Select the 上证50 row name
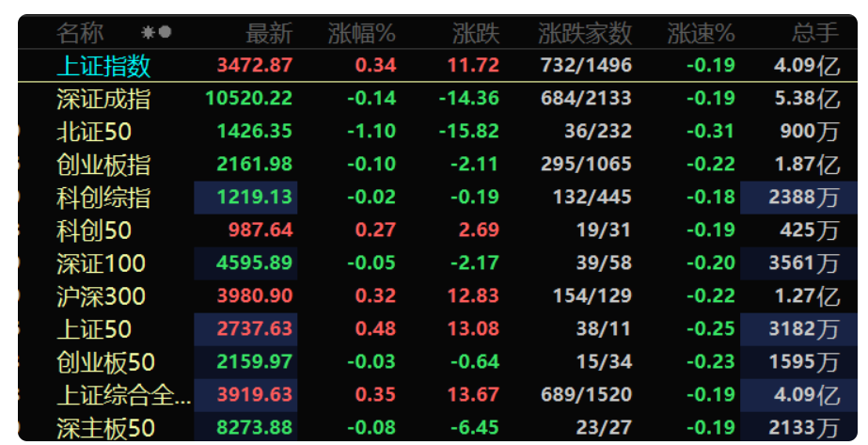Viewport: 868px width, 445px height. [94, 329]
